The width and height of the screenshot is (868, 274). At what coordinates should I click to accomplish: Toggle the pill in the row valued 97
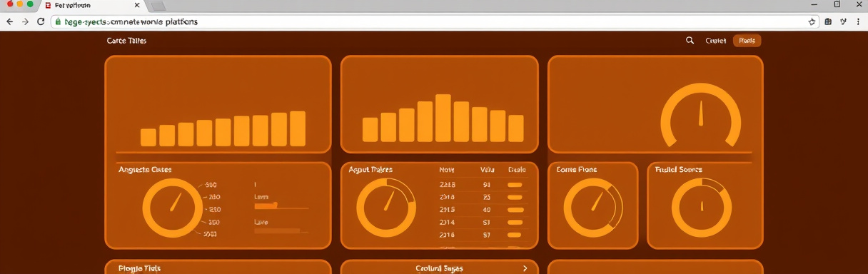point(515,234)
